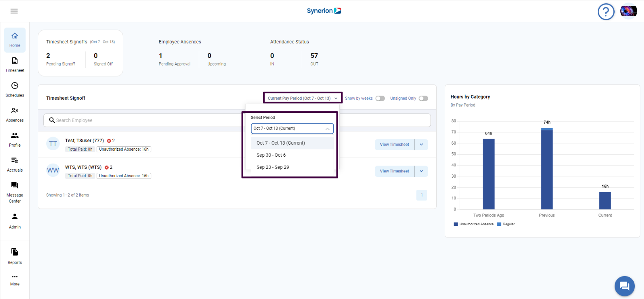644x299 pixels.
Task: Click the Two Periods Ago bar
Action: click(489, 174)
